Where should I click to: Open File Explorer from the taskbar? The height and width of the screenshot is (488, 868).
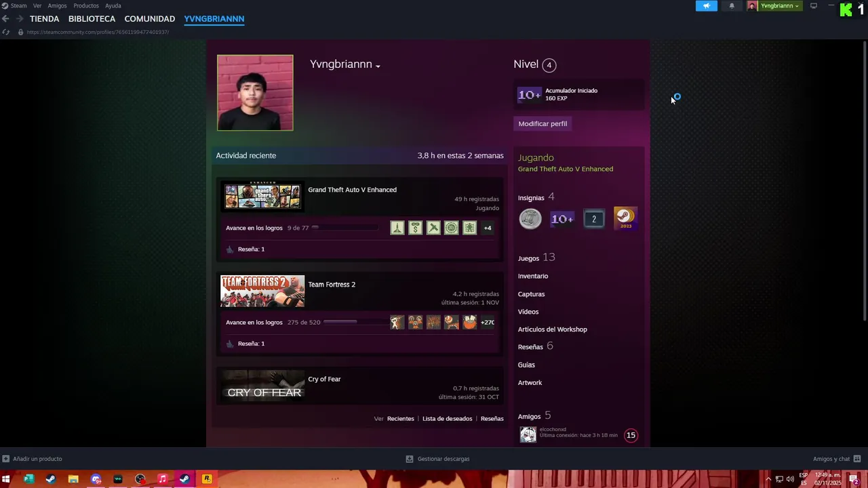tap(73, 479)
